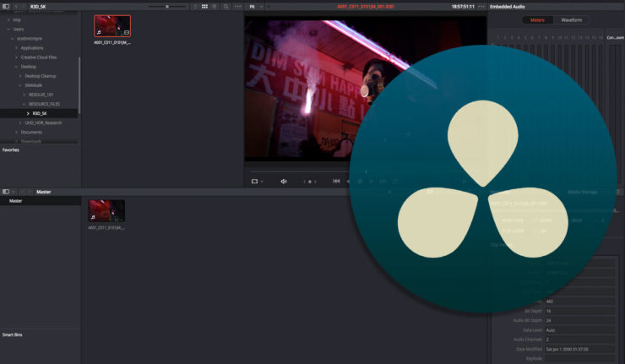
Task: Click the Smart Bins section header
Action: (13, 335)
